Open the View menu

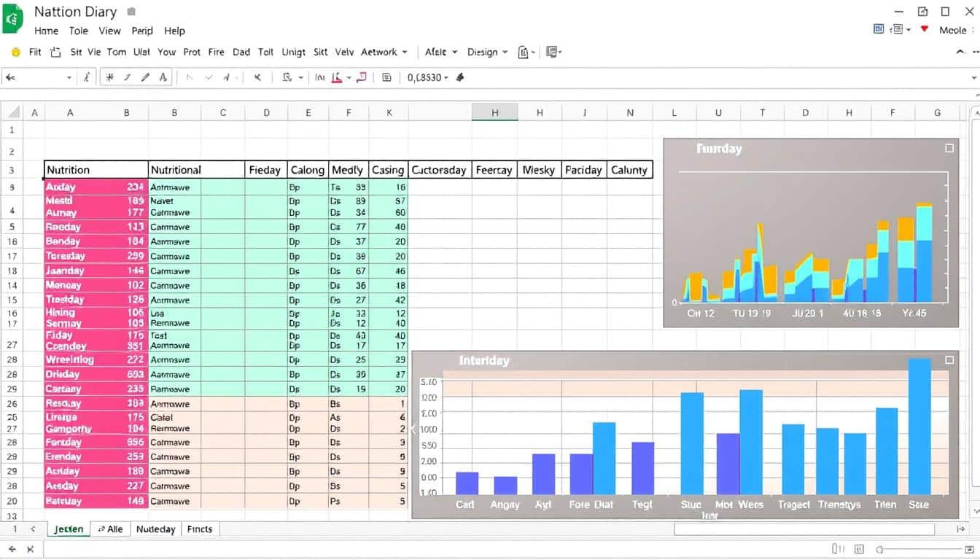(x=109, y=31)
